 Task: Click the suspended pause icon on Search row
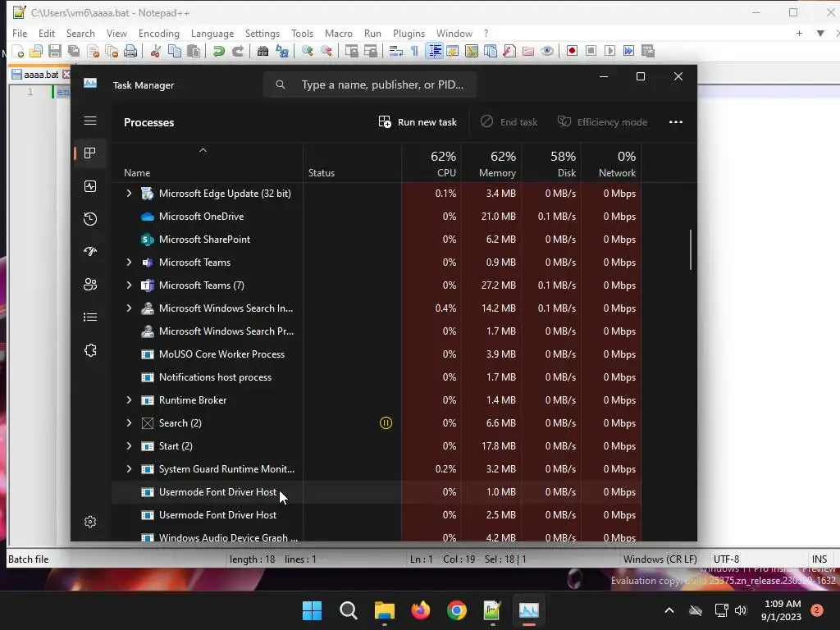coord(386,423)
